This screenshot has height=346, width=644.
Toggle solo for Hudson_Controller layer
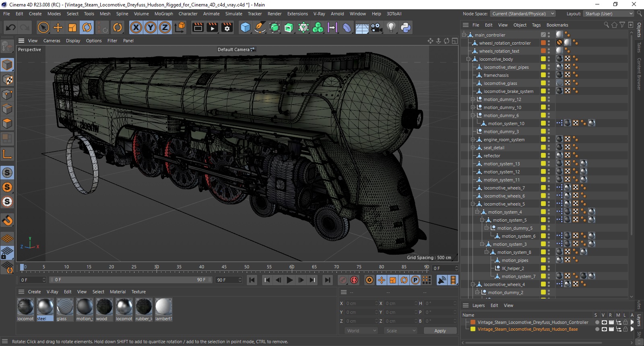tap(597, 322)
